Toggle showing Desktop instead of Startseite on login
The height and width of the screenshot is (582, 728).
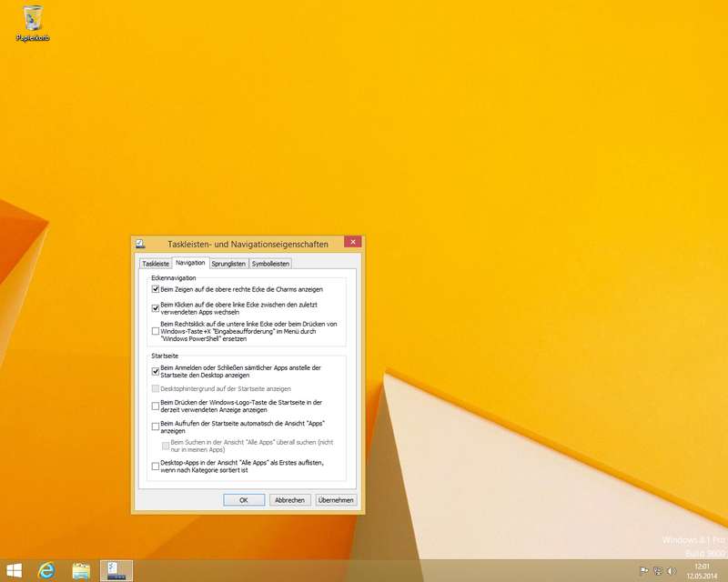tap(156, 371)
